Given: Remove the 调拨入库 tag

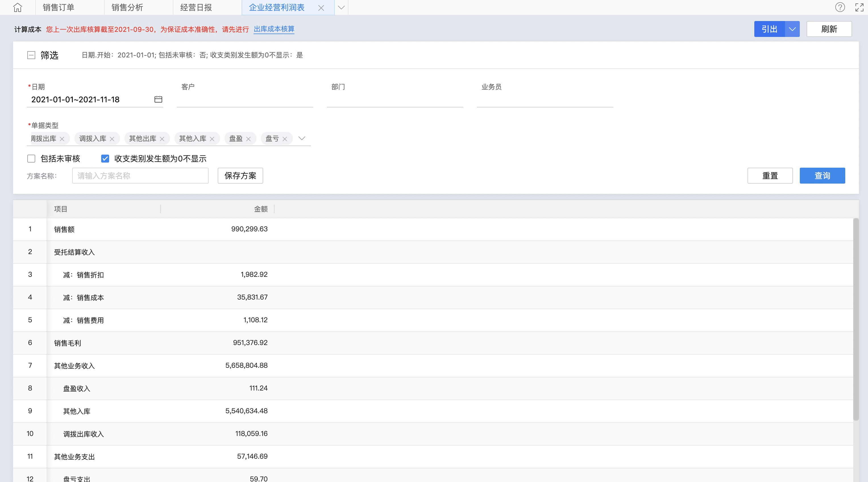Looking at the screenshot, I should tap(112, 139).
